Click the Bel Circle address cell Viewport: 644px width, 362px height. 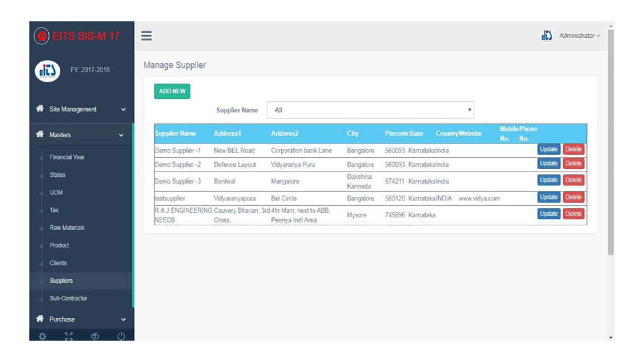pos(284,198)
